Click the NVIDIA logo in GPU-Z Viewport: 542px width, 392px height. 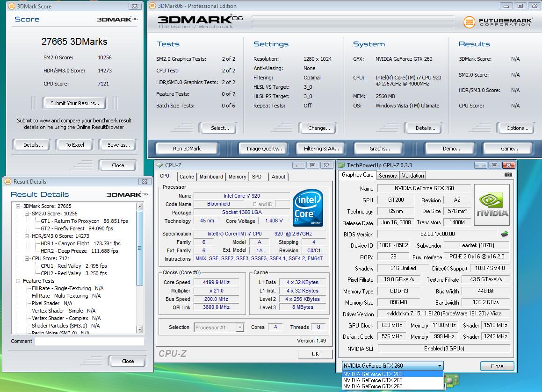(x=492, y=205)
